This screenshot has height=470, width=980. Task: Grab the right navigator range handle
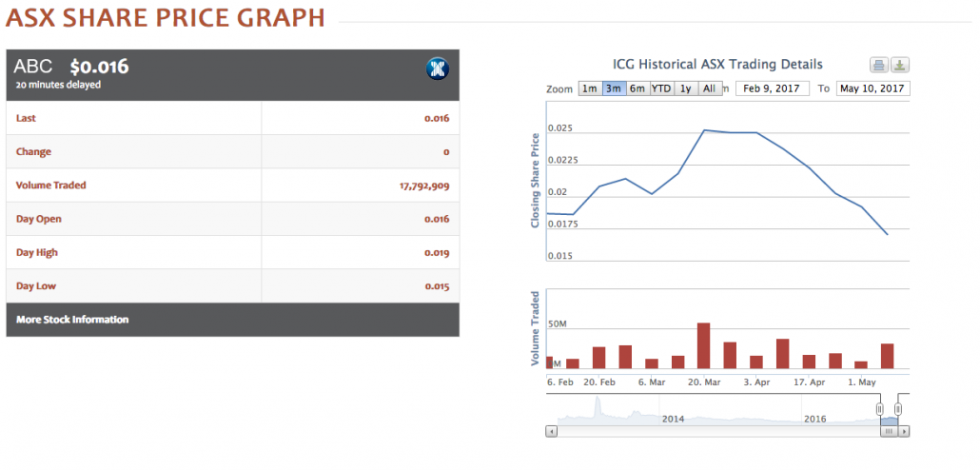pos(898,409)
